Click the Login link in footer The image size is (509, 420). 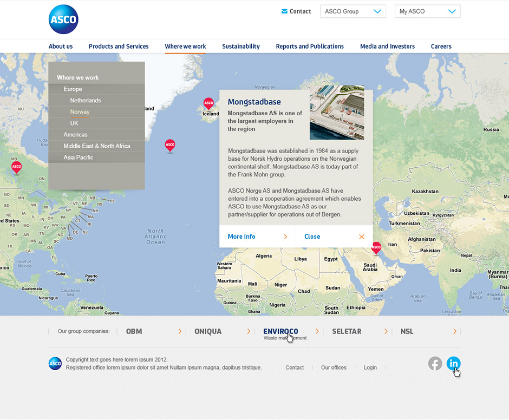point(370,367)
